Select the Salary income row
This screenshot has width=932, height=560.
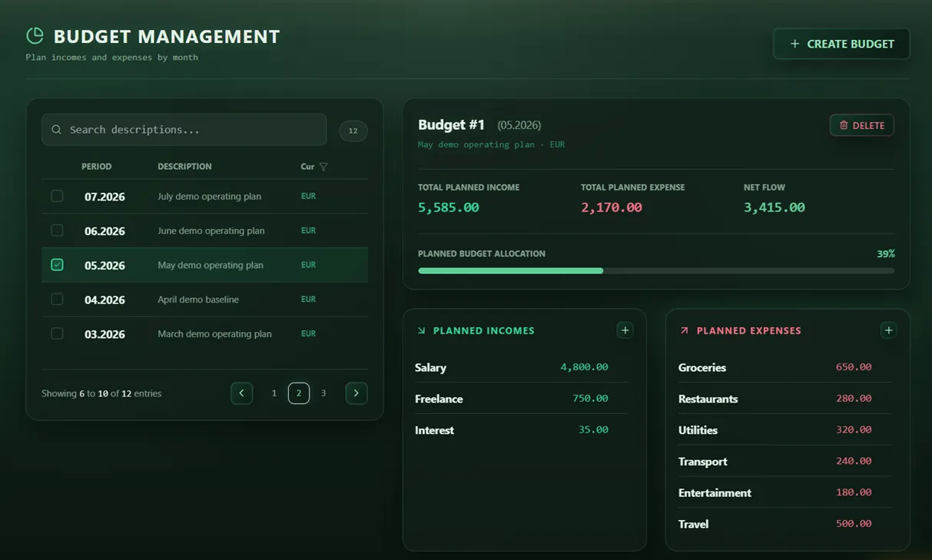[x=521, y=367]
